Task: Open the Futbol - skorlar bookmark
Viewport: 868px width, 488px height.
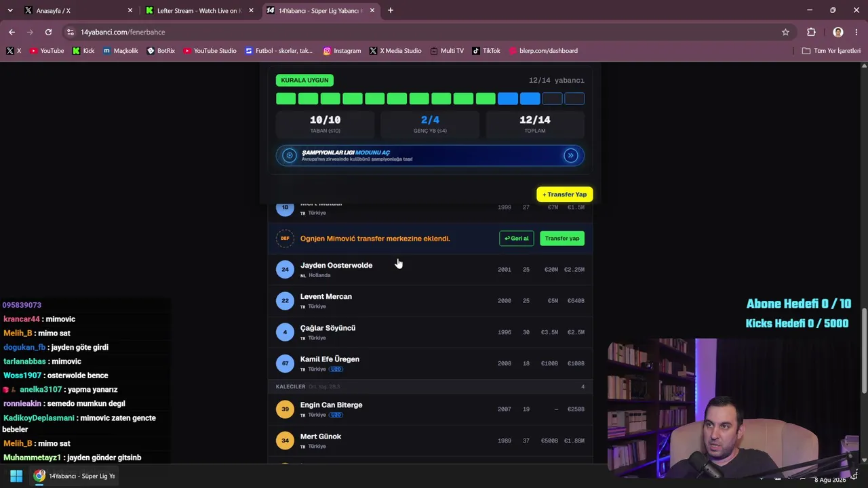Action: (x=278, y=51)
